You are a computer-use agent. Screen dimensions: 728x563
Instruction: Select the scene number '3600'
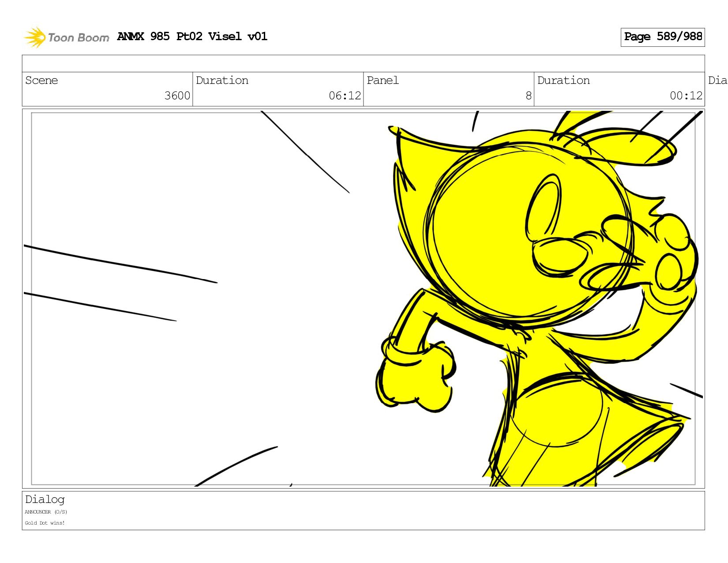point(177,96)
